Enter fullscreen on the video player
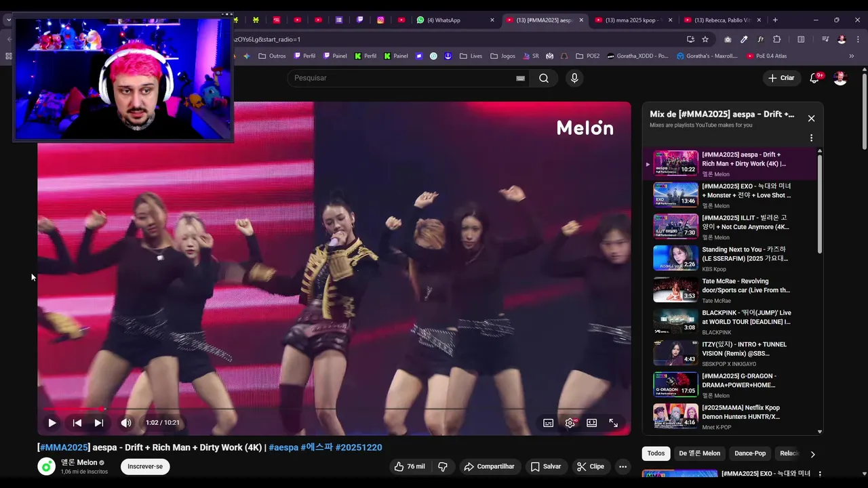Image resolution: width=868 pixels, height=488 pixels. click(x=613, y=422)
